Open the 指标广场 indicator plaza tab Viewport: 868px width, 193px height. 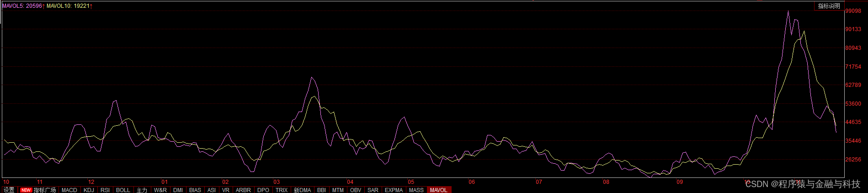click(x=38, y=190)
